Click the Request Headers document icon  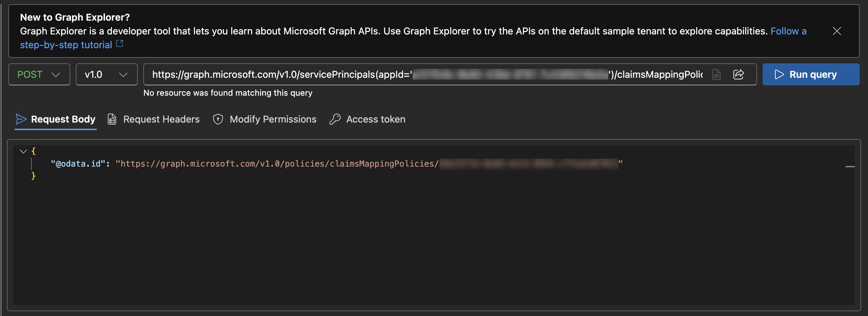[x=112, y=119]
